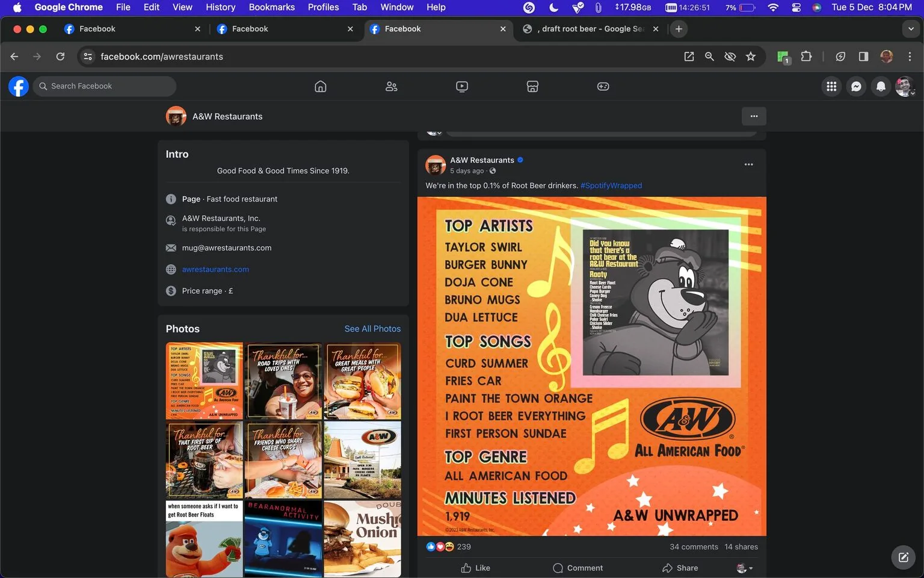Open the Top Artists photo thumbnail
Screen dimensions: 924x578
[205, 381]
